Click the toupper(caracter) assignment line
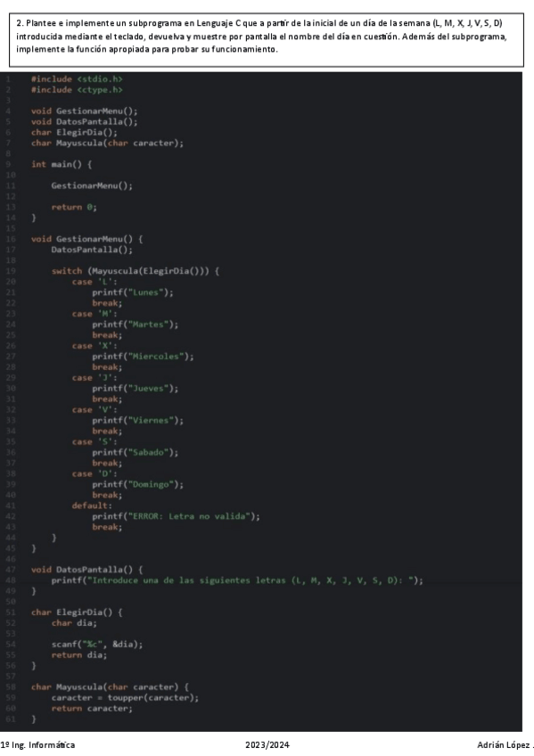This screenshot has width=534, height=756. click(126, 698)
